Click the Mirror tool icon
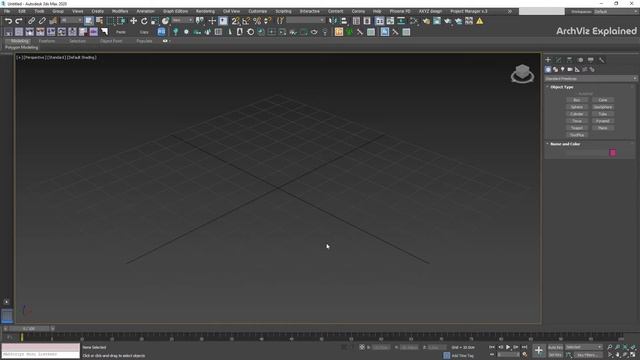 tap(333, 21)
